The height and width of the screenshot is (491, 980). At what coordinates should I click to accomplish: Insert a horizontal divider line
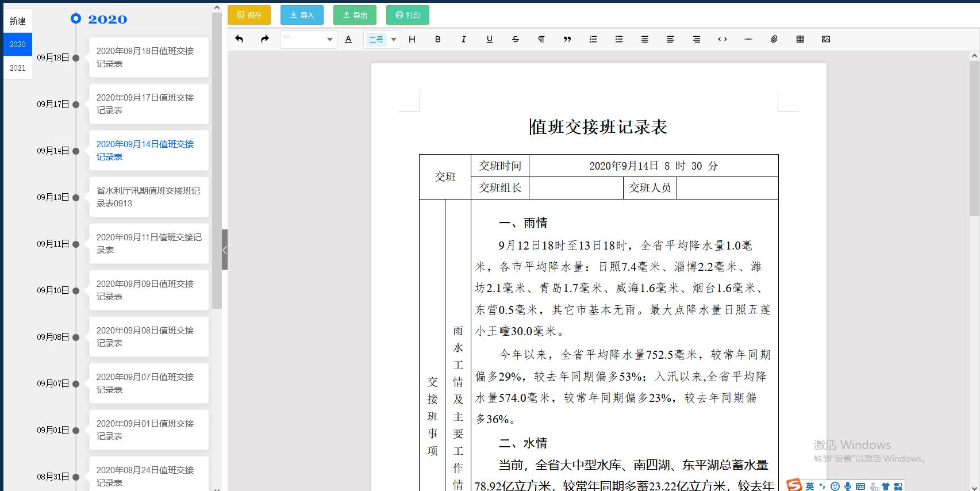(748, 39)
